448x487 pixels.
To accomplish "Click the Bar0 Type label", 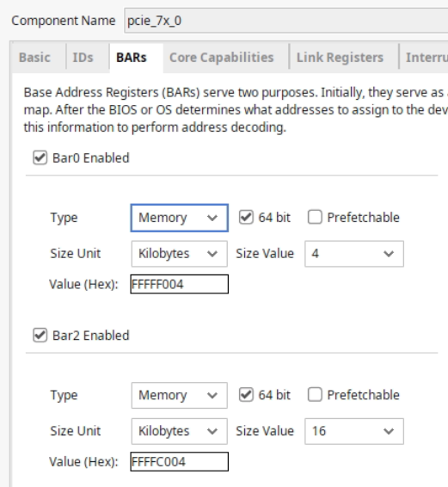I will tap(64, 218).
